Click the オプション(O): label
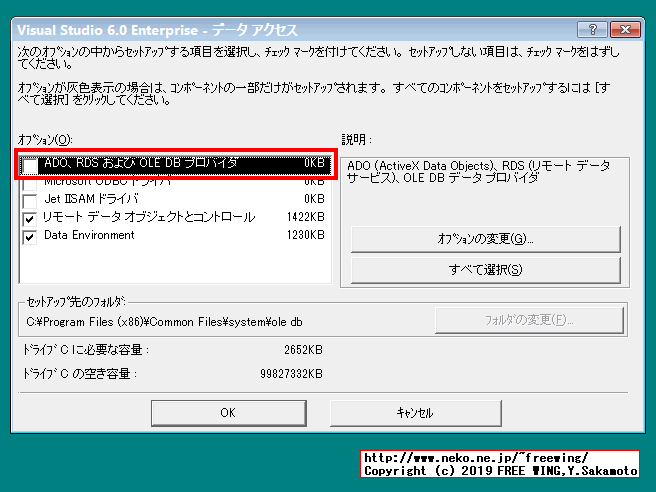 pyautogui.click(x=45, y=140)
